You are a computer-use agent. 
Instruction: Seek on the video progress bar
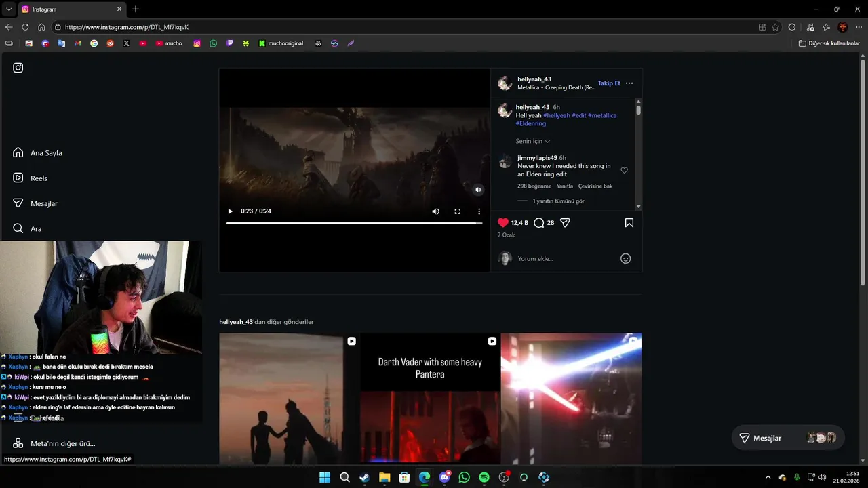tap(354, 223)
